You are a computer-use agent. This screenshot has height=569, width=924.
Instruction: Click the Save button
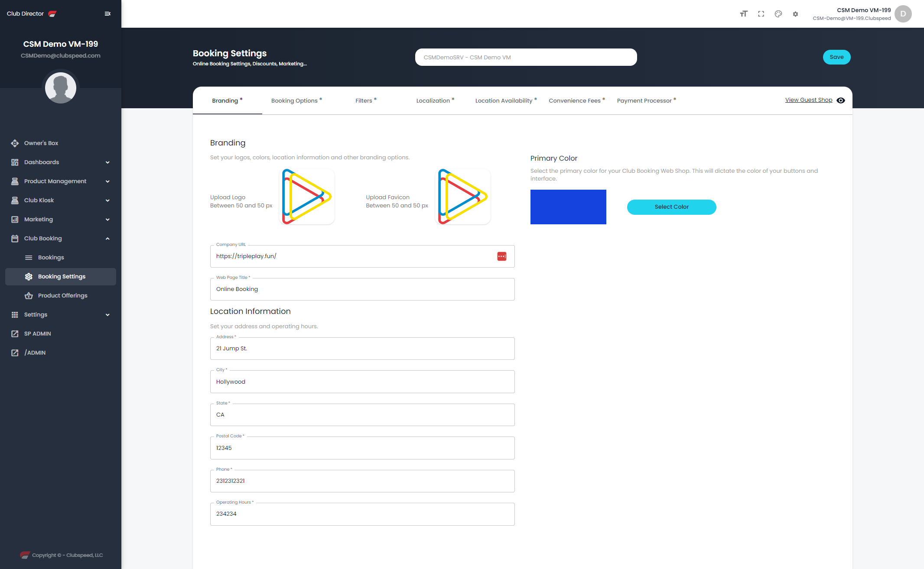[x=836, y=57]
